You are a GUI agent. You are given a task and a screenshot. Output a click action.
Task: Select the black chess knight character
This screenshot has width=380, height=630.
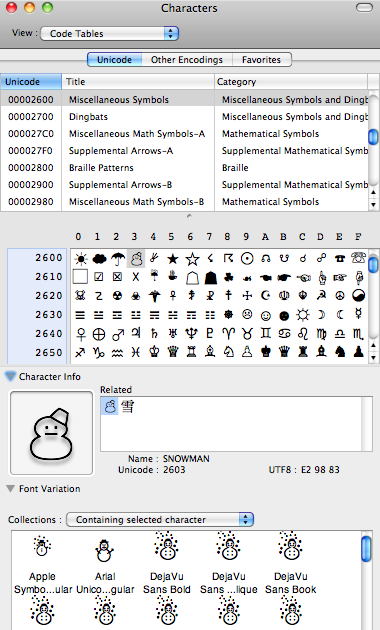[340, 352]
